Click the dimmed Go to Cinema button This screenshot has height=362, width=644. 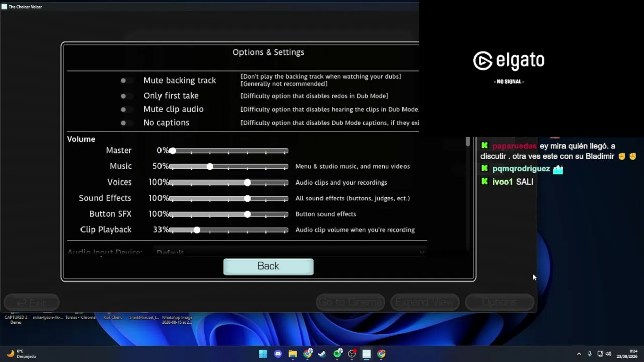[x=350, y=302]
